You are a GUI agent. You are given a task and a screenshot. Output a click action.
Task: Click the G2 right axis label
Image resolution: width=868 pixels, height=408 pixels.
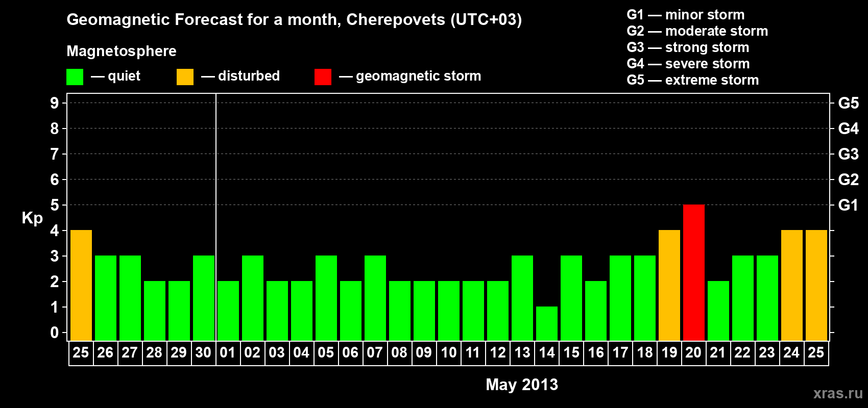848,180
